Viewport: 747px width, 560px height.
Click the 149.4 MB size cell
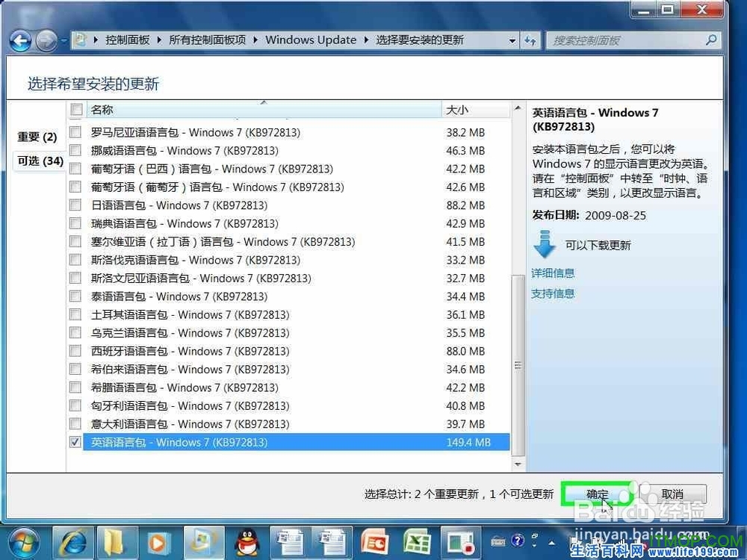point(468,442)
